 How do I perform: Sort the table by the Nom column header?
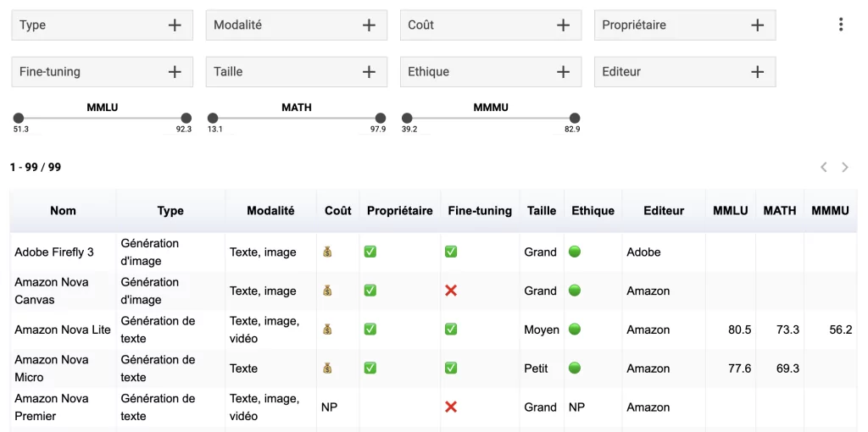[x=63, y=211]
